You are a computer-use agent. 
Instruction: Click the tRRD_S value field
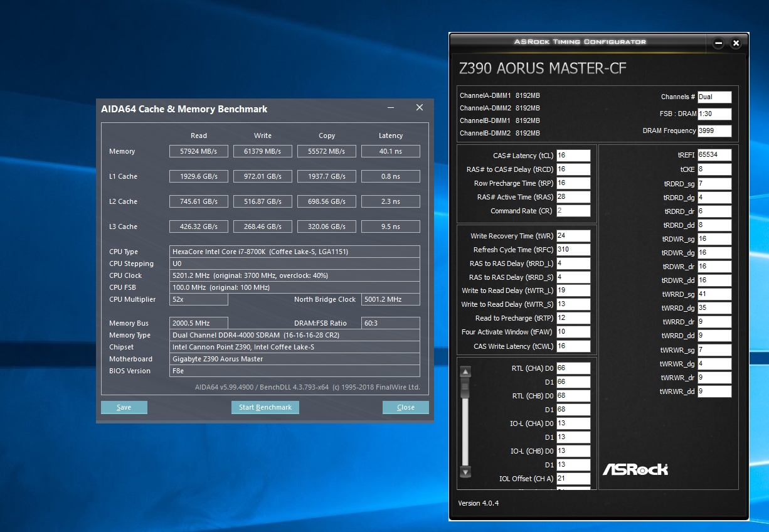click(x=573, y=277)
